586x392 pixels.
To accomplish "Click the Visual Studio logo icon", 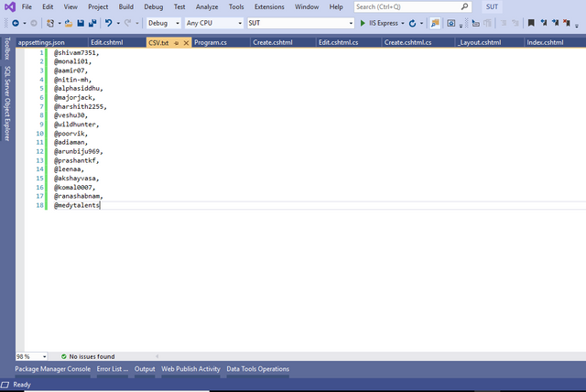I will (x=10, y=6).
